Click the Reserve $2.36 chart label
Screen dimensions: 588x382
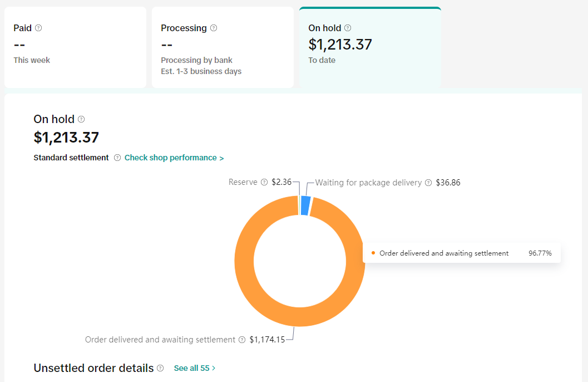(x=281, y=182)
